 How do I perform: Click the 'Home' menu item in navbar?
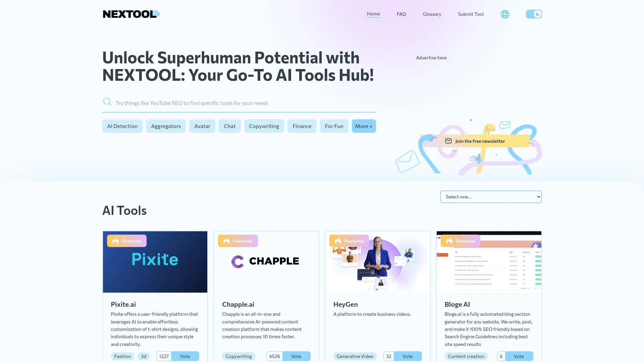click(x=373, y=14)
